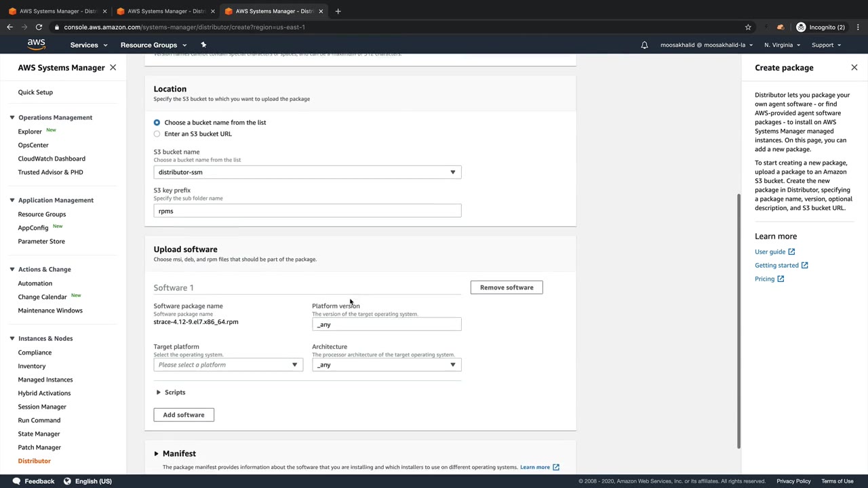Viewport: 868px width, 488px height.
Task: Open Patch Manager
Action: (39, 447)
